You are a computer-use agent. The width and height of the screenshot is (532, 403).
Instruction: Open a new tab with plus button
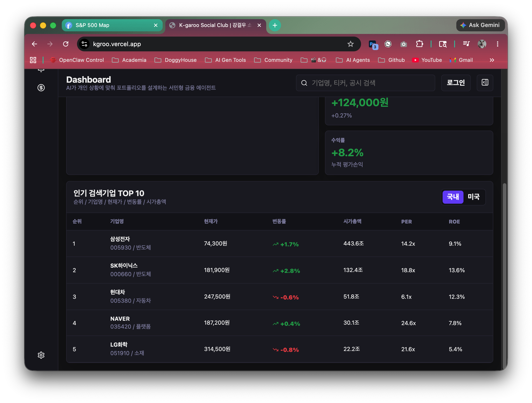pos(275,25)
